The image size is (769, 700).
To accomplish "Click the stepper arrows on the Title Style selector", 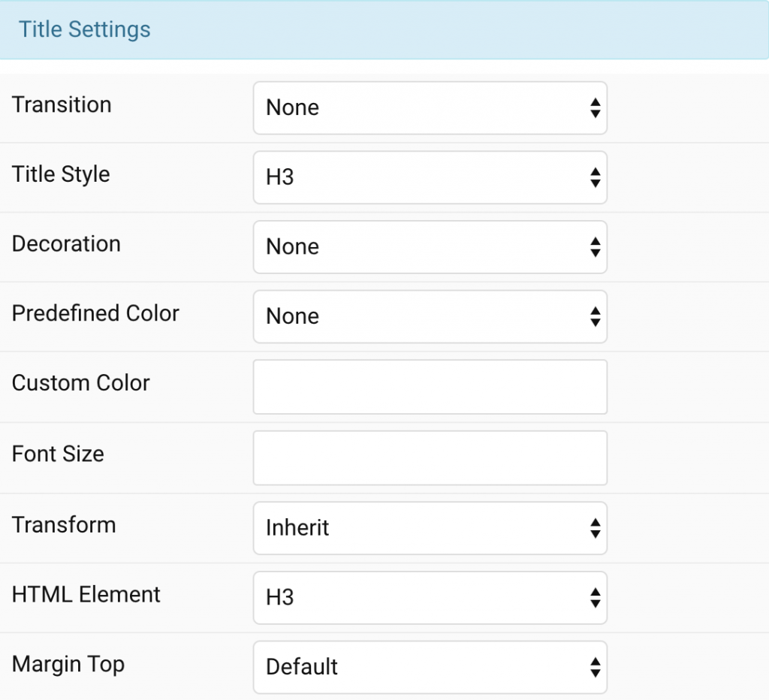I will [x=596, y=177].
